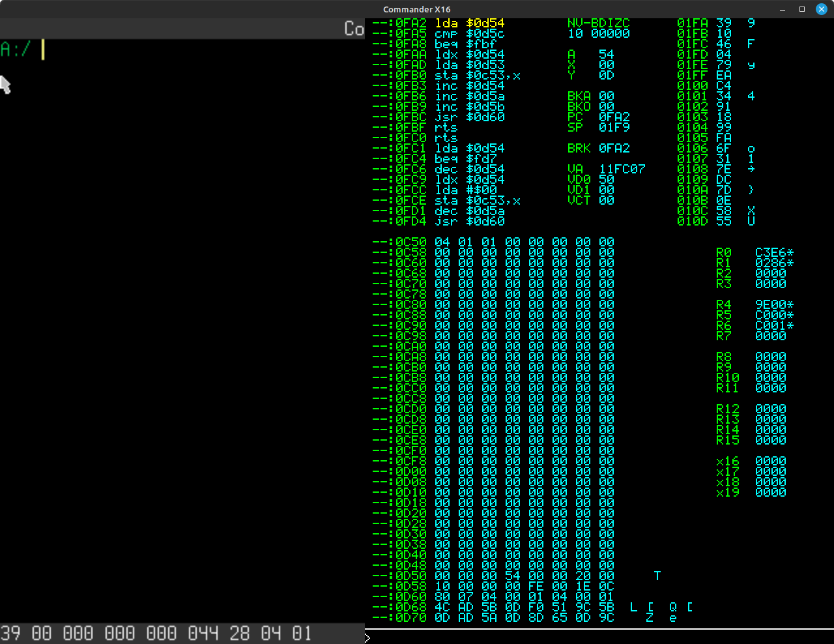Select disassembly line 0FA5 cmp $0d5c
Screen dimensions: 834x644
coord(439,34)
